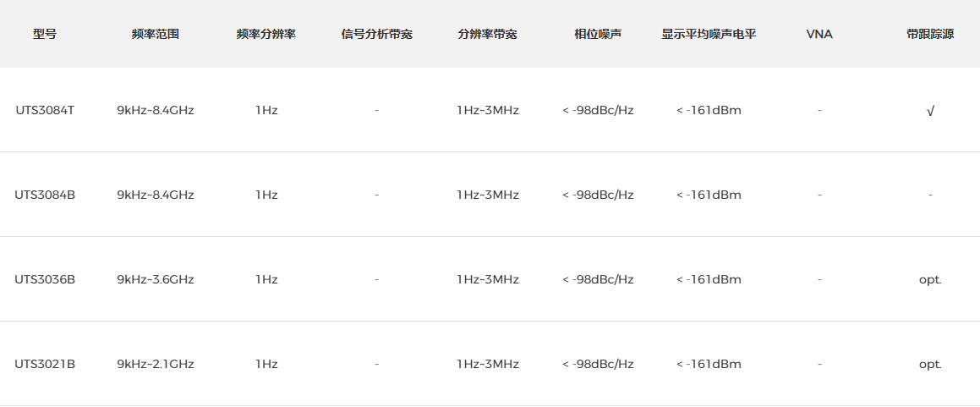Click UTS3084B's < -161dBm noise level
Image resolution: width=980 pixels, height=407 pixels.
(709, 195)
